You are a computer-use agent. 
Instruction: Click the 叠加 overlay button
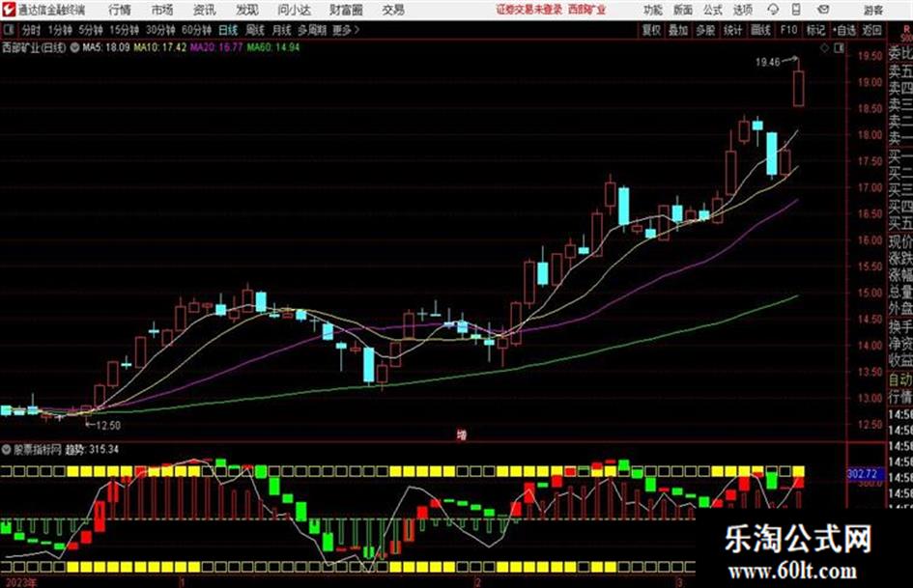[678, 30]
